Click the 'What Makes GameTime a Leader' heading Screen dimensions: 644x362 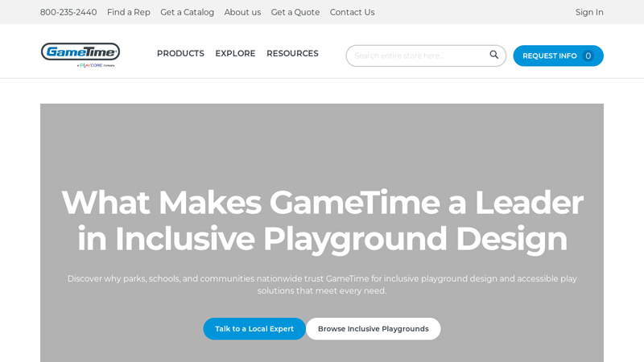[x=322, y=220]
